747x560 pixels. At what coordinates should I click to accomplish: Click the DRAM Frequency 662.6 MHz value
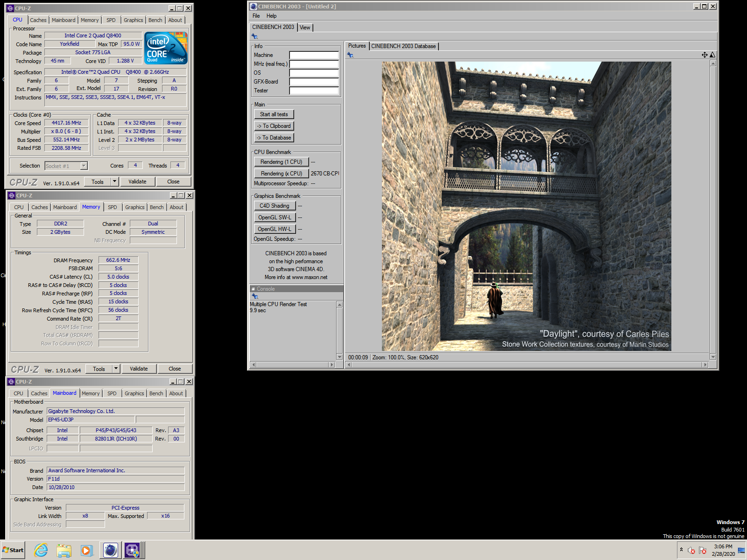118,260
